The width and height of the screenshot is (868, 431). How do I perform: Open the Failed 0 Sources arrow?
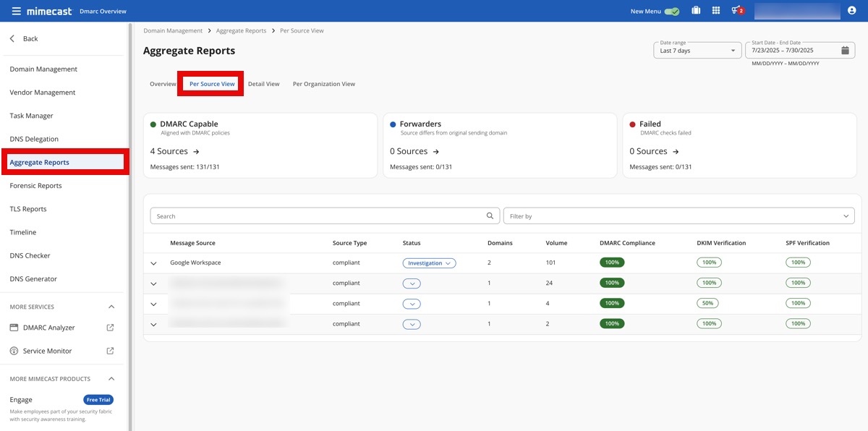click(676, 151)
